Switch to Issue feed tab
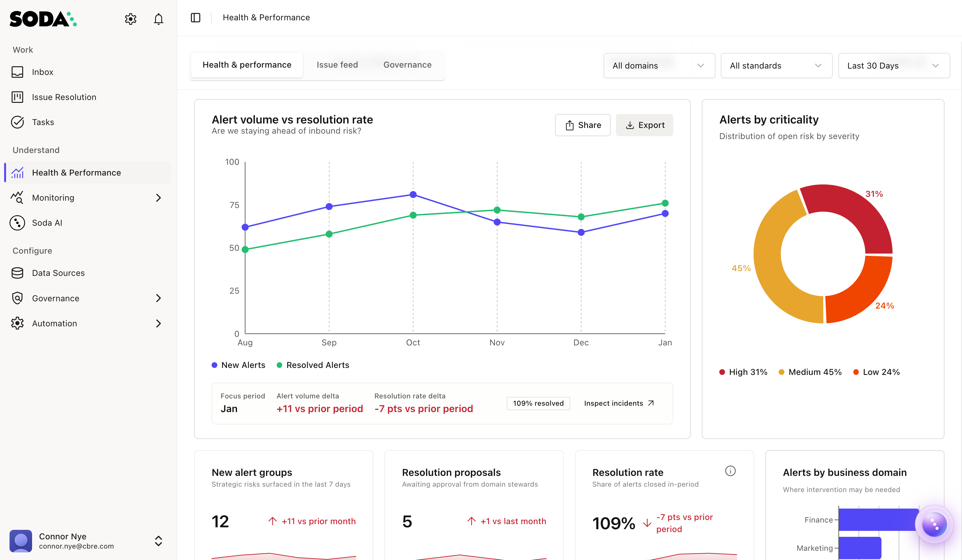Screen dimensions: 962x560 337,65
